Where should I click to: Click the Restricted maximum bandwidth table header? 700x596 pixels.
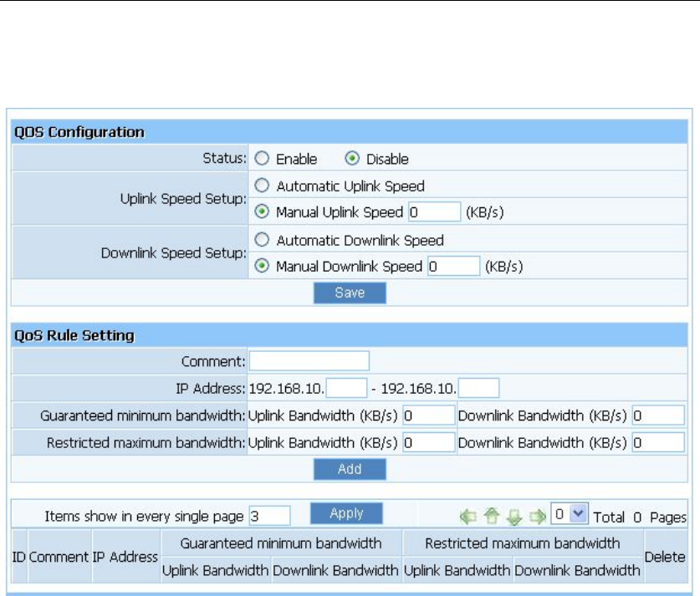point(523,543)
